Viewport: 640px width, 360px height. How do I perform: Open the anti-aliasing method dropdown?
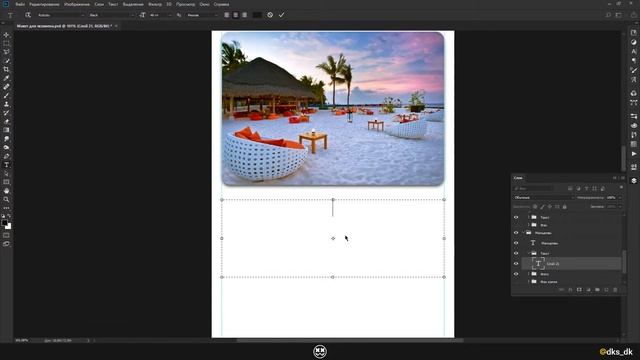pyautogui.click(x=202, y=15)
